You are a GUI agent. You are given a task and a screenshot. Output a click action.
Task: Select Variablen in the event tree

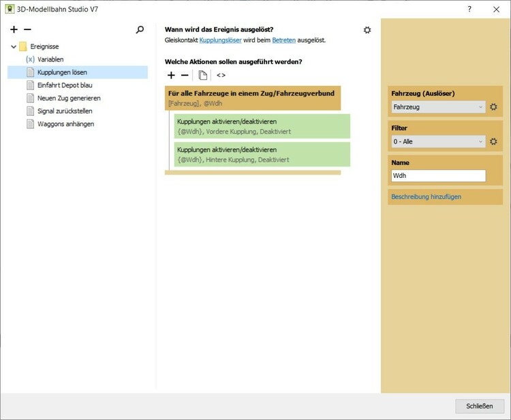(50, 59)
